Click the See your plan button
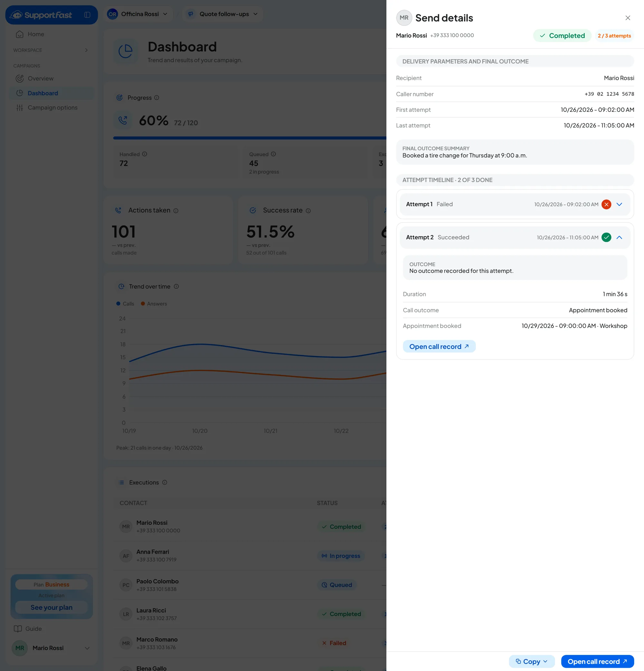The width and height of the screenshot is (644, 671). (x=51, y=607)
